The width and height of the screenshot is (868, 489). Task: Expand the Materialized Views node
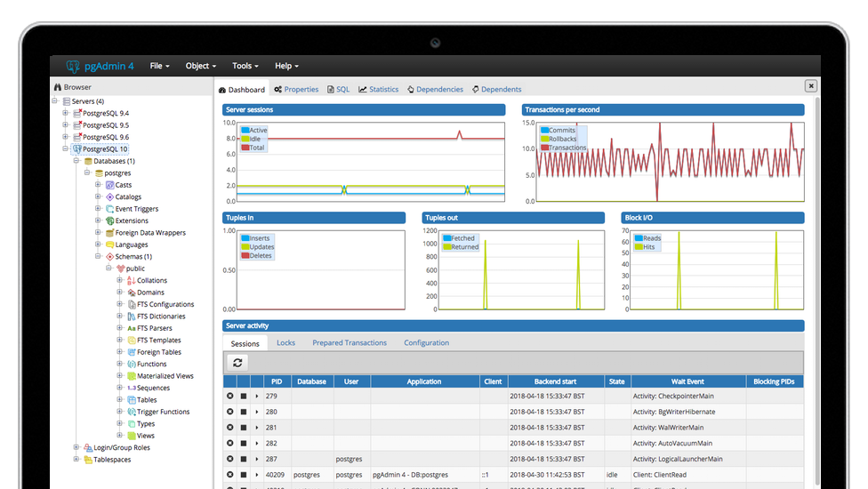[119, 375]
